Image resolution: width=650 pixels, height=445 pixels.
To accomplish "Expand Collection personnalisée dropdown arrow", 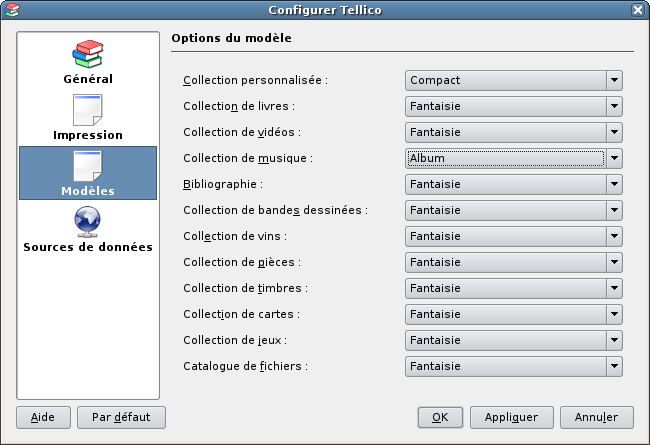I will 614,80.
